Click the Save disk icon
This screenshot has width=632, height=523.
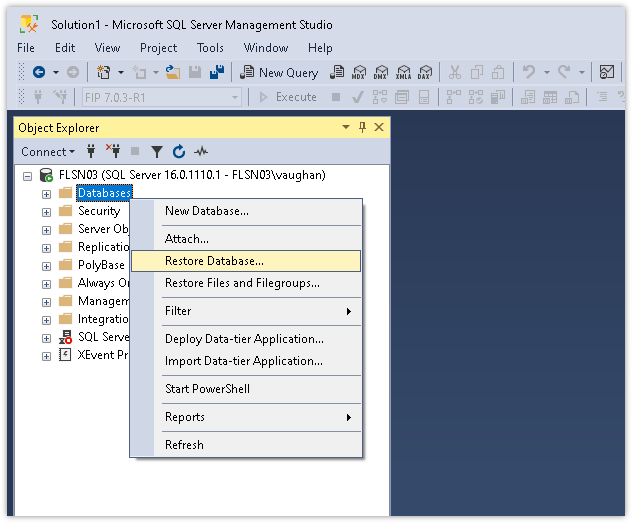tap(195, 73)
